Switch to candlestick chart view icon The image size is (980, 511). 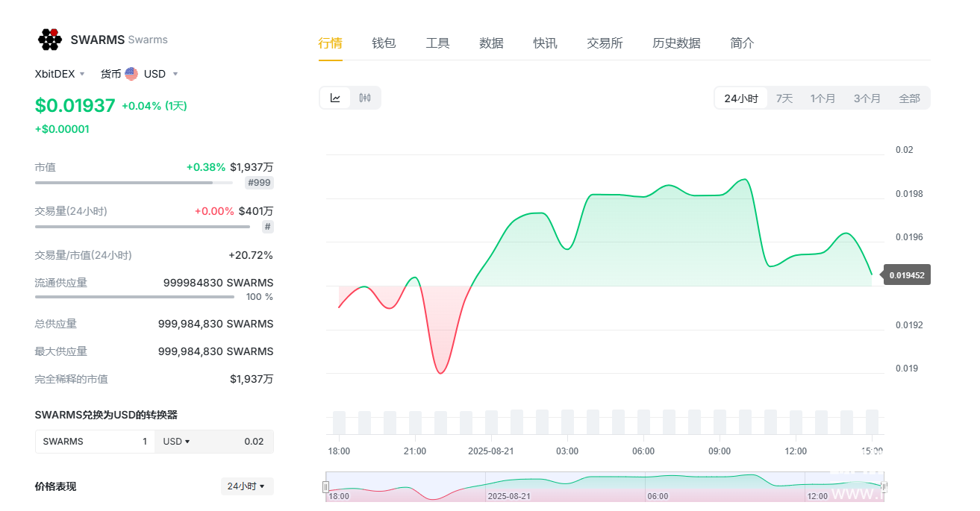tap(365, 98)
